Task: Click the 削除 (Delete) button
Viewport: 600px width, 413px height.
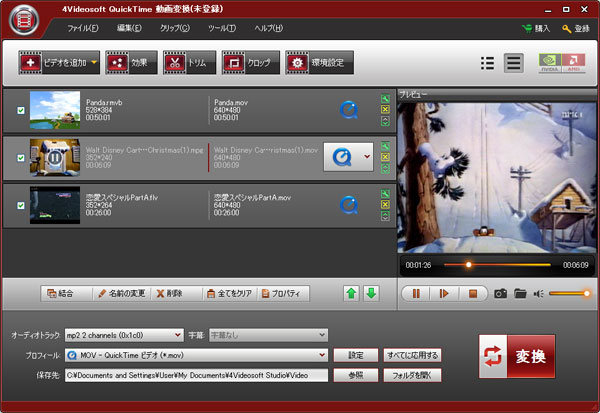Action: (x=176, y=294)
